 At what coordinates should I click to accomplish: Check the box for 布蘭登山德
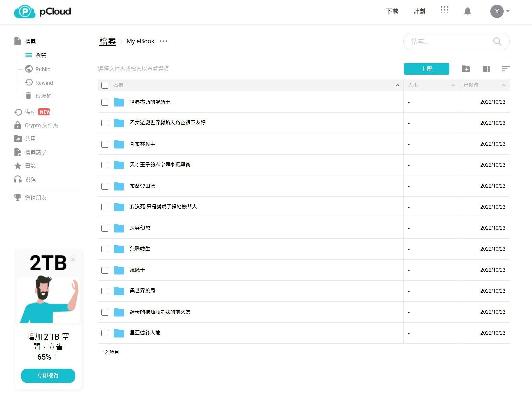[105, 186]
